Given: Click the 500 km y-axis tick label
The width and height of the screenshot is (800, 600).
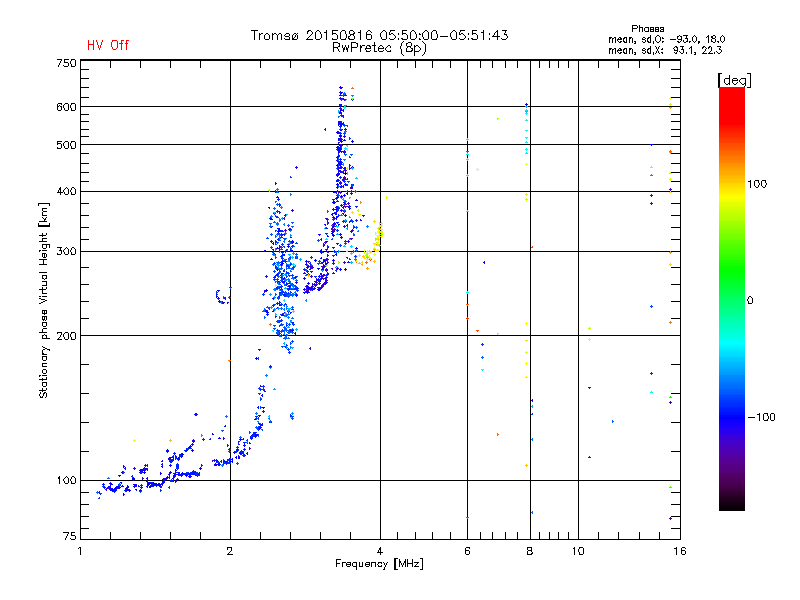Looking at the screenshot, I should (x=66, y=145).
